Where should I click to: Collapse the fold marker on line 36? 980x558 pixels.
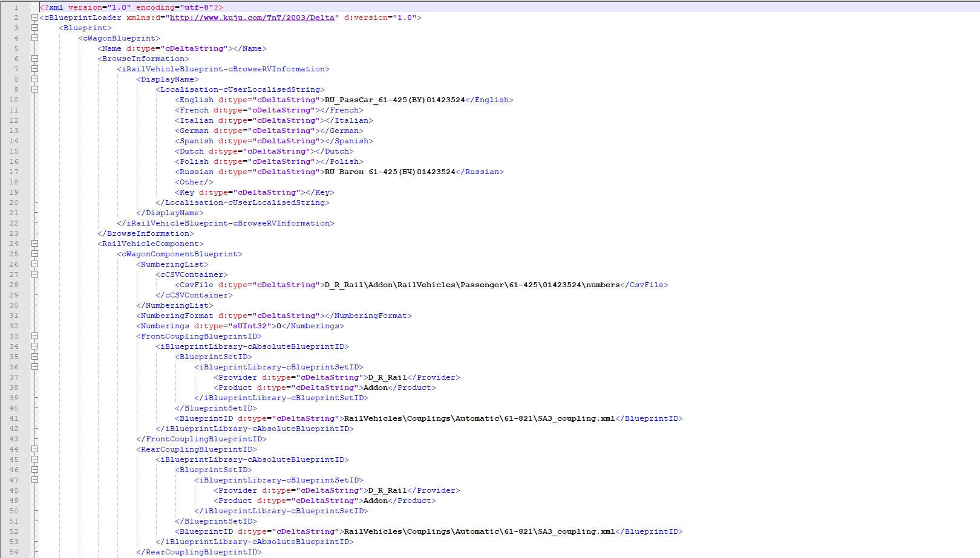(x=35, y=367)
